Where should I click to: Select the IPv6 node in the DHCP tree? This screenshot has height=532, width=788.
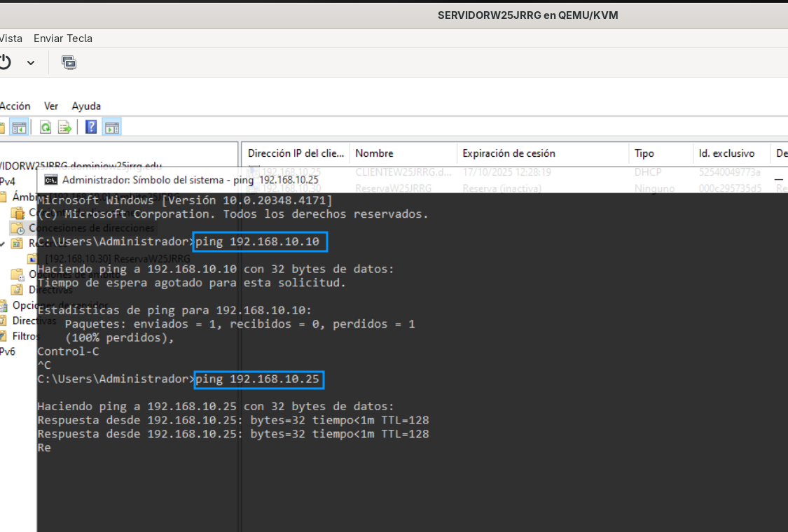point(8,351)
